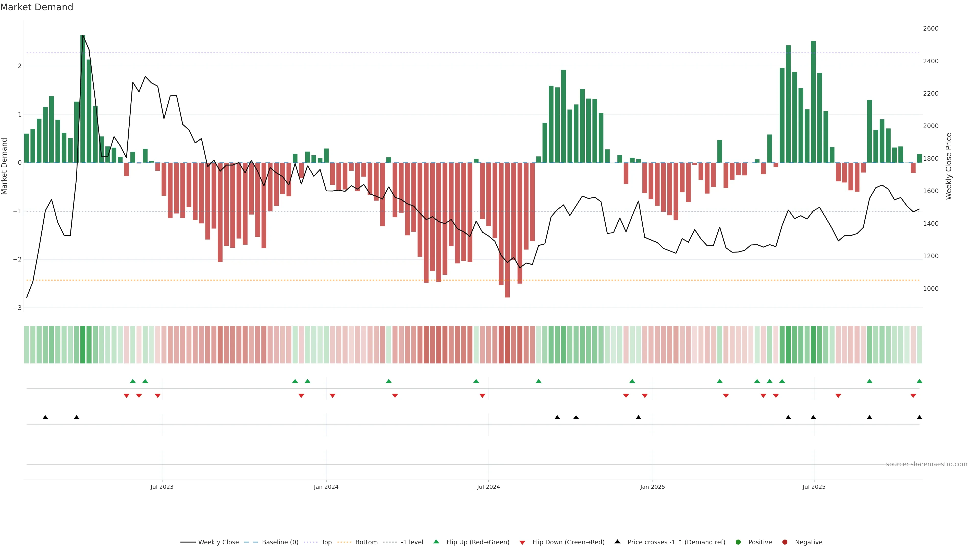
Task: Click the green Positive legend dot
Action: [x=738, y=542]
